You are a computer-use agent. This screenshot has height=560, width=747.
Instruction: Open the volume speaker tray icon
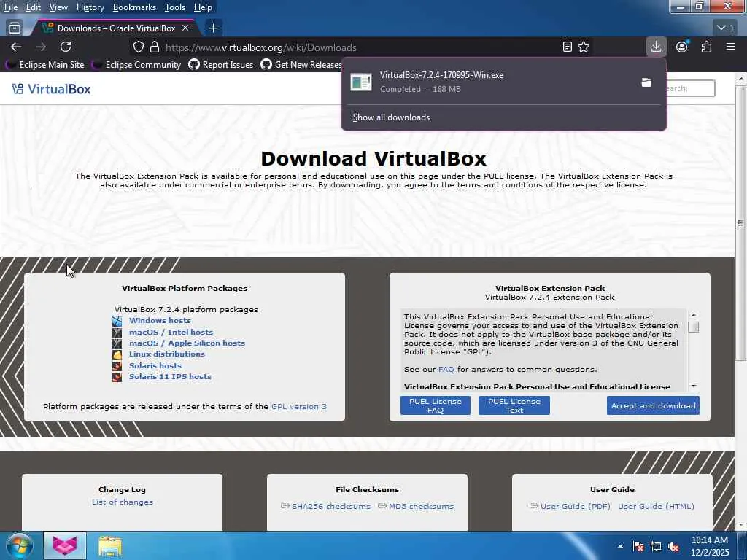673,546
